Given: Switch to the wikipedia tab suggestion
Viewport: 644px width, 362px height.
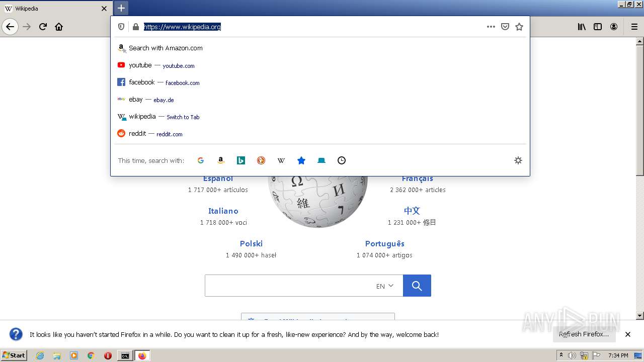Looking at the screenshot, I should (320, 117).
